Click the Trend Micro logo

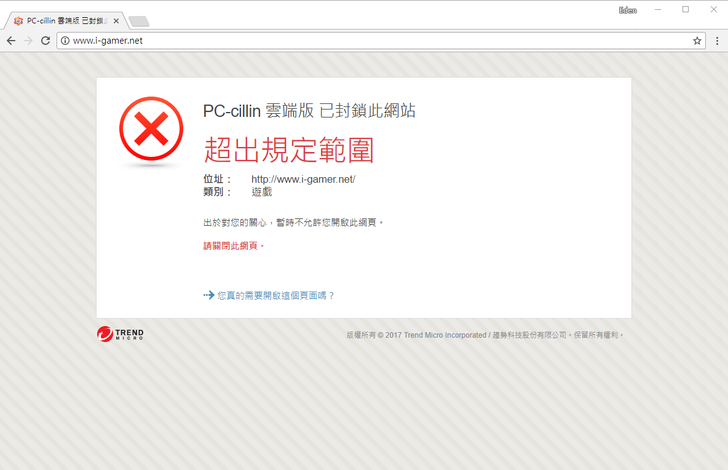(120, 334)
